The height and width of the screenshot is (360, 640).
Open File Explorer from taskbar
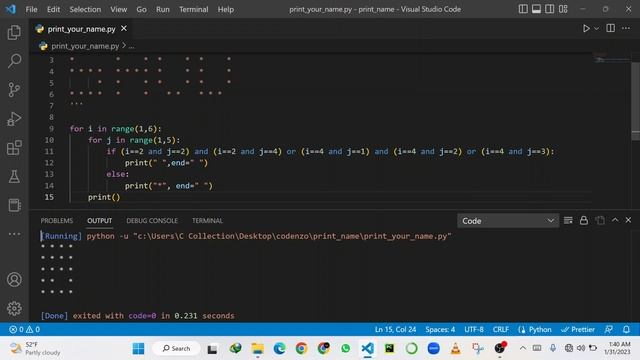click(258, 348)
